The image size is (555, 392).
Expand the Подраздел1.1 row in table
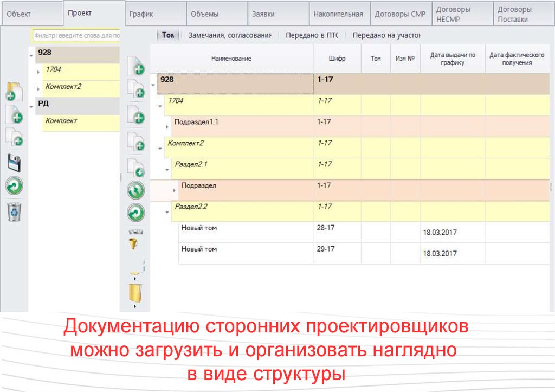pos(167,126)
